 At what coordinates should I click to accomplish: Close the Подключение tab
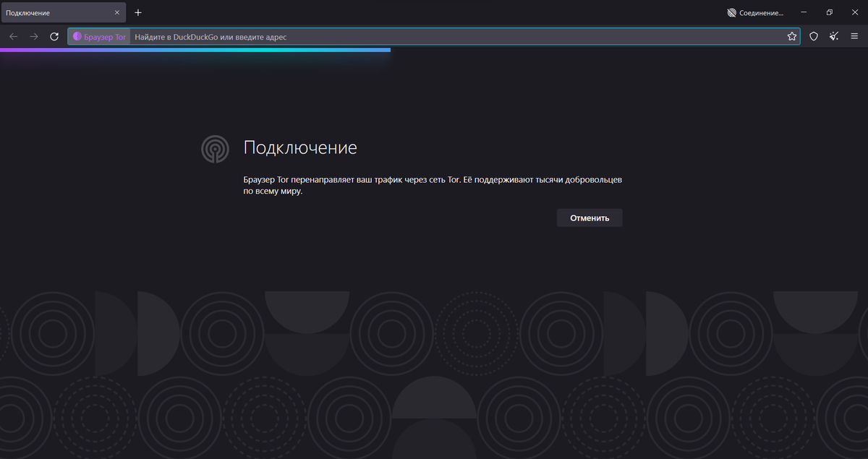[117, 12]
